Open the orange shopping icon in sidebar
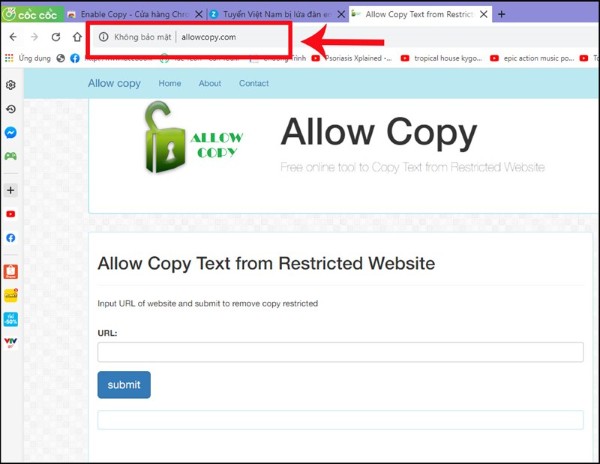 (11, 272)
